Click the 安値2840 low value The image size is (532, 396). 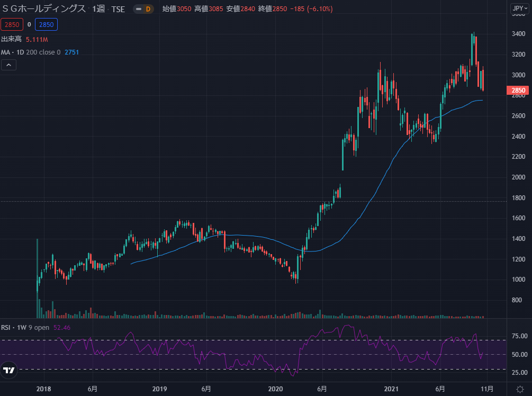coord(240,9)
